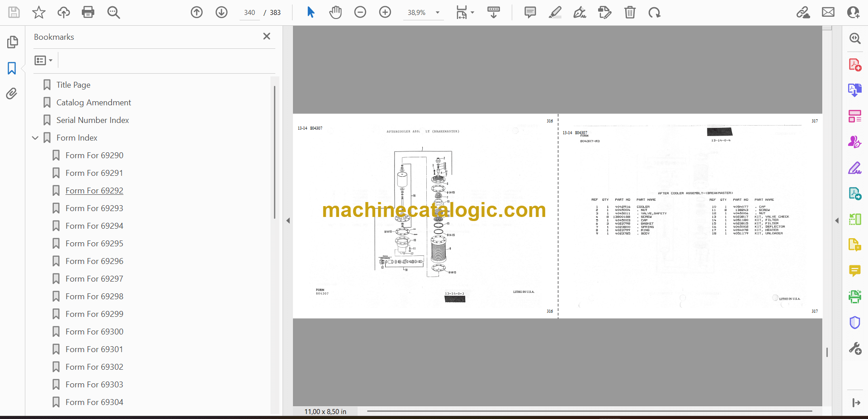The width and height of the screenshot is (868, 419).
Task: Toggle the Bookmarks navigation panel
Action: (x=12, y=68)
